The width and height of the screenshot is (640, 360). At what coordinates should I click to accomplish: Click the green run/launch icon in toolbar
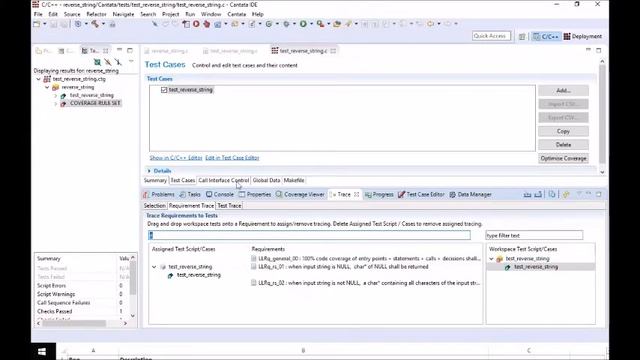coord(303,24)
